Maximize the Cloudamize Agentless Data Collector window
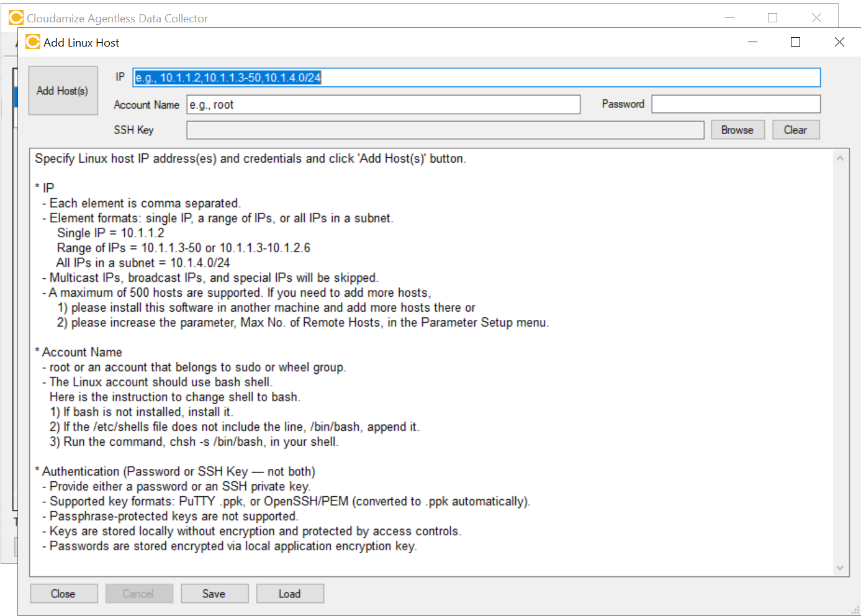Viewport: 861px width, 616px height. 772,18
